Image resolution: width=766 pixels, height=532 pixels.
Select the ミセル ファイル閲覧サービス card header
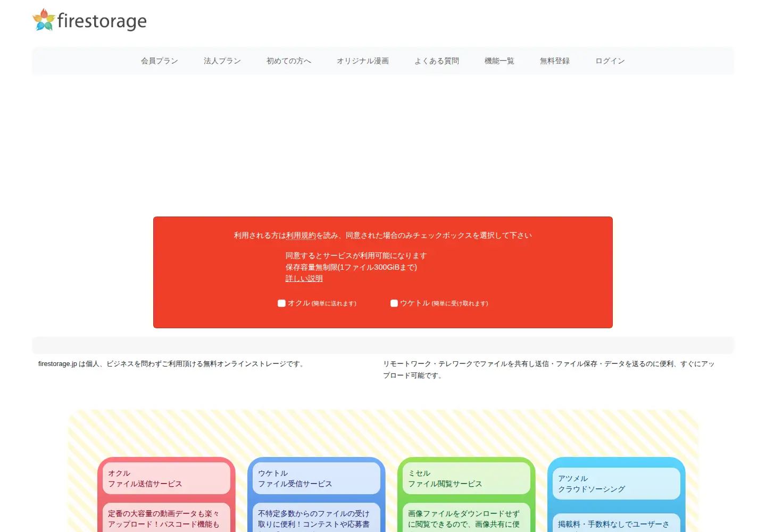[x=467, y=478]
